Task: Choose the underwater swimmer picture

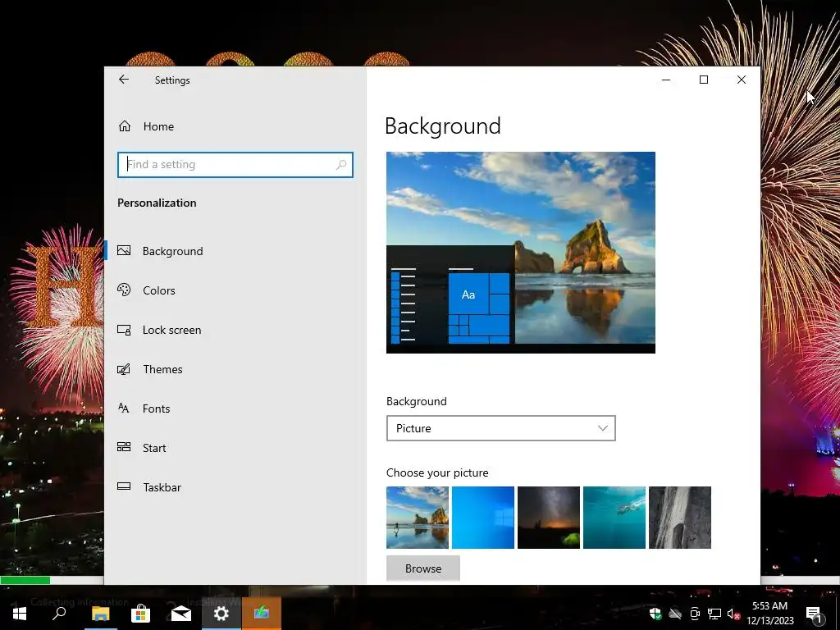Action: pos(614,518)
